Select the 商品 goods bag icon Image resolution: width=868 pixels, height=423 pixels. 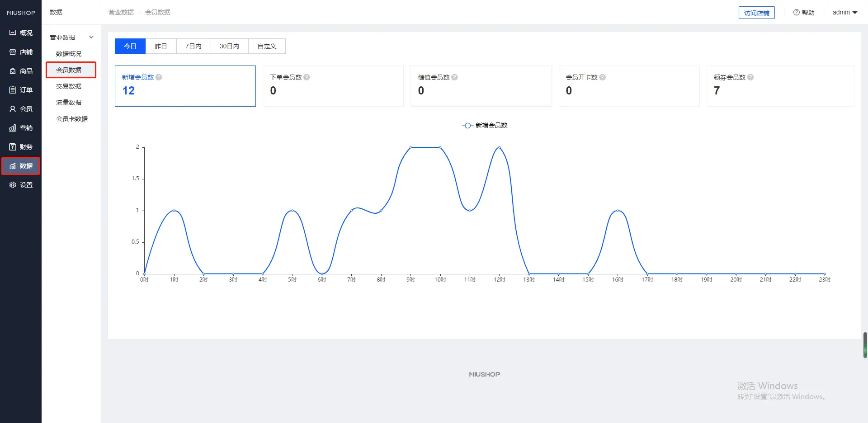[13, 71]
